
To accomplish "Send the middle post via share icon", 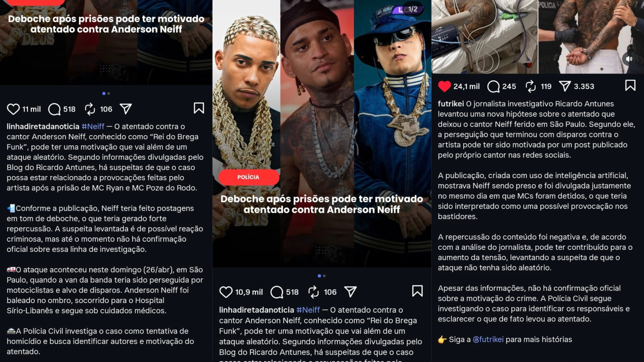I will tap(350, 291).
